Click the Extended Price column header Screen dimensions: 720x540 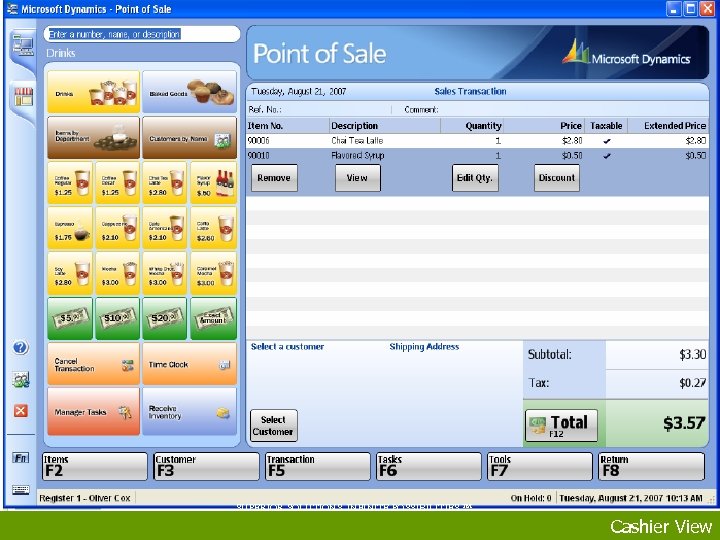pyautogui.click(x=668, y=126)
